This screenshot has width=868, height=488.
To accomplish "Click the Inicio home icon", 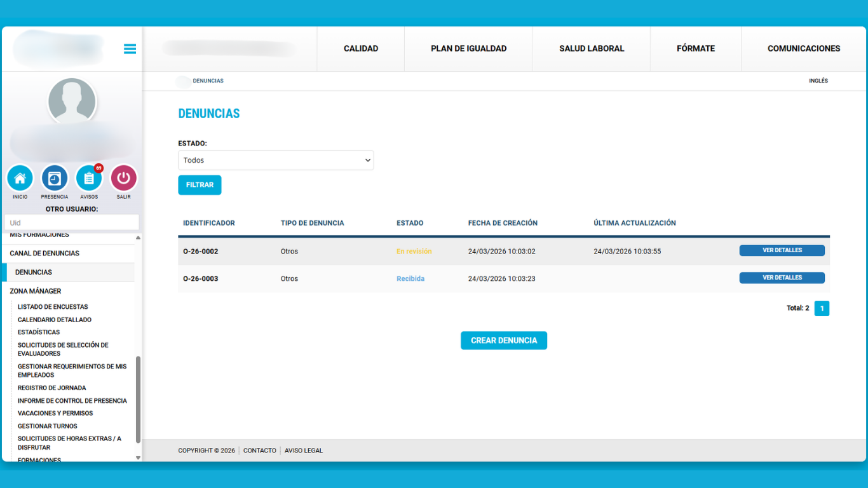I will [x=20, y=179].
